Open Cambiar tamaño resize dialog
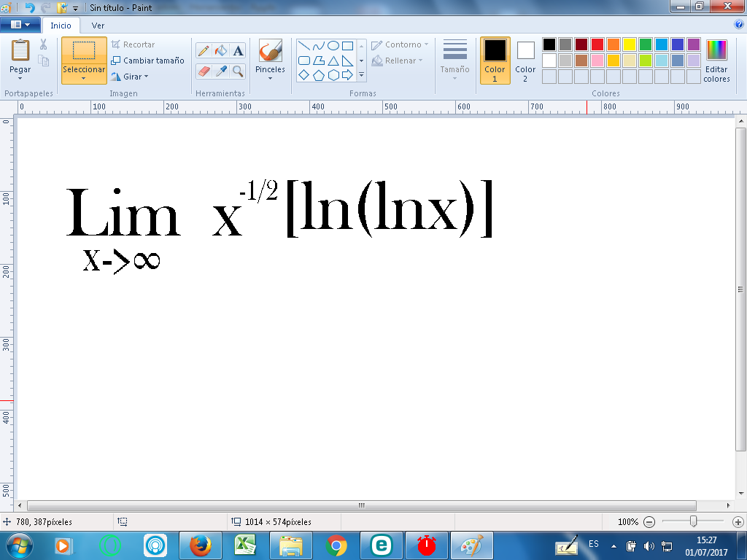 click(148, 61)
